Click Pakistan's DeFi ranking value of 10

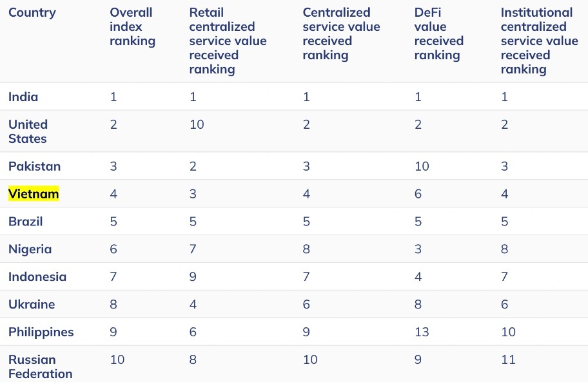coord(422,166)
